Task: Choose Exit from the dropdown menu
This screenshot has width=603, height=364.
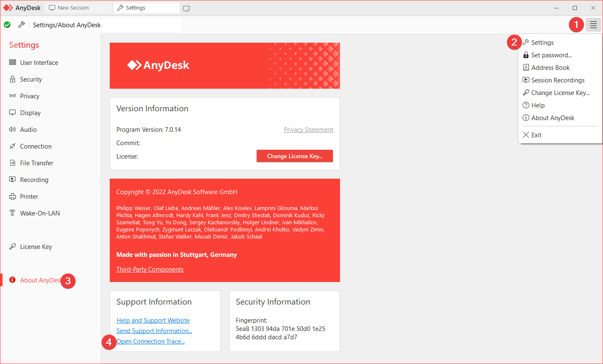Action: 560,135
